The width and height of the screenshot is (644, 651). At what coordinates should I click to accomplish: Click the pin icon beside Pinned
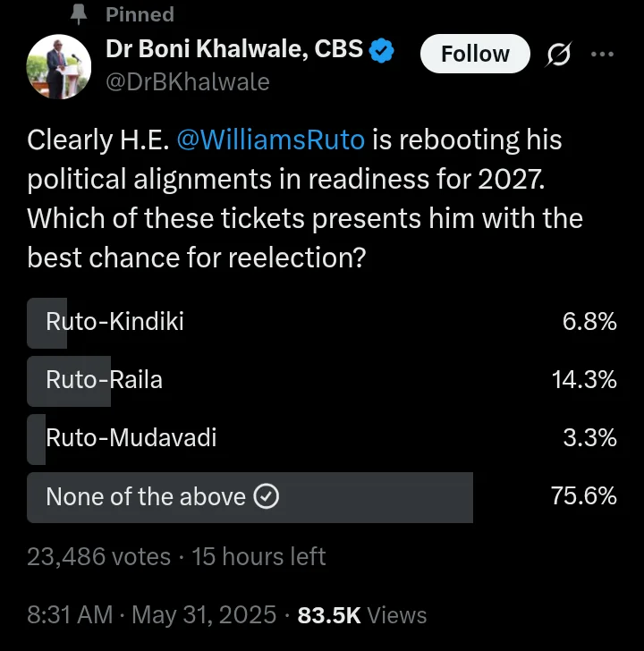coord(79,14)
